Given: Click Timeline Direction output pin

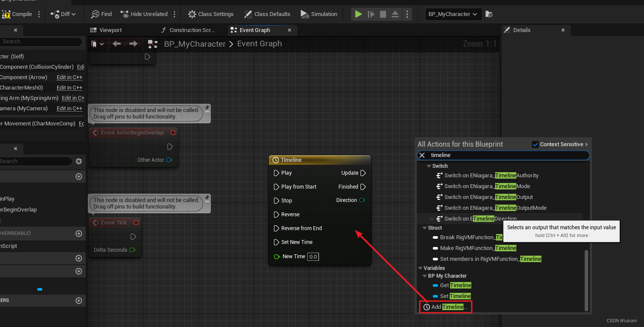Looking at the screenshot, I should [x=362, y=200].
